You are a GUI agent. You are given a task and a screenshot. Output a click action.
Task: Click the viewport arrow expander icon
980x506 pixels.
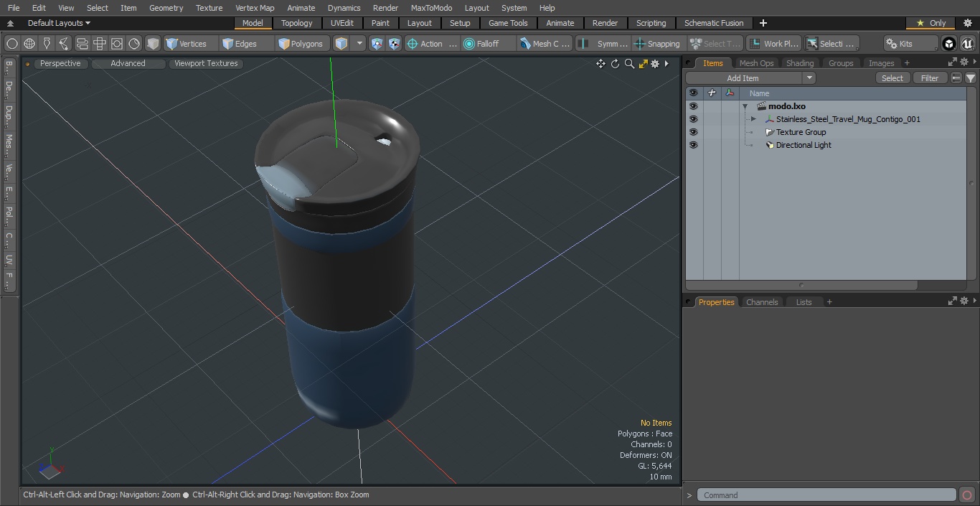pos(666,64)
